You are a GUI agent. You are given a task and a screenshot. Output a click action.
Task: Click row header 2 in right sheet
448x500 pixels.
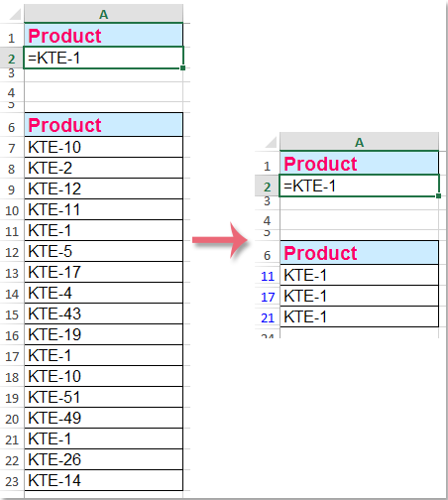pos(268,187)
